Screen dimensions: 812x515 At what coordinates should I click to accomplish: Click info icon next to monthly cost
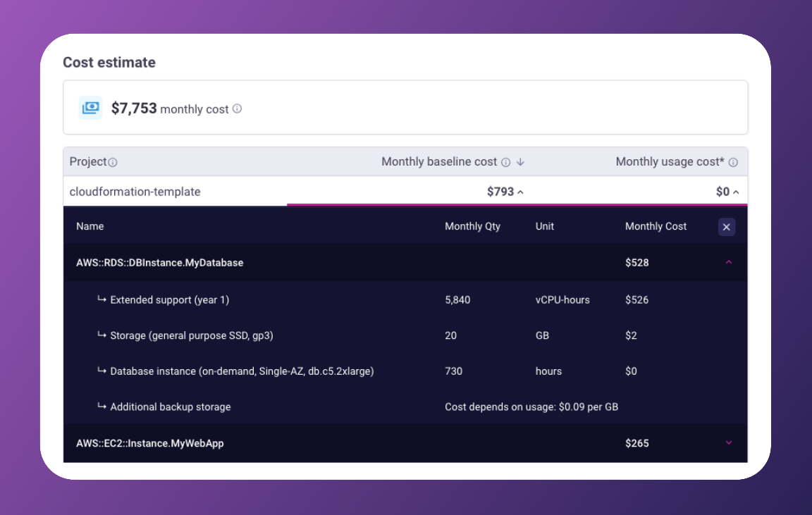click(238, 108)
